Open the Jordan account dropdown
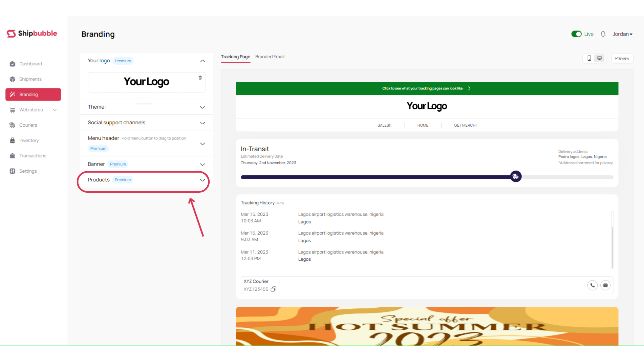Screen dimensions: 644x362 coord(622,34)
